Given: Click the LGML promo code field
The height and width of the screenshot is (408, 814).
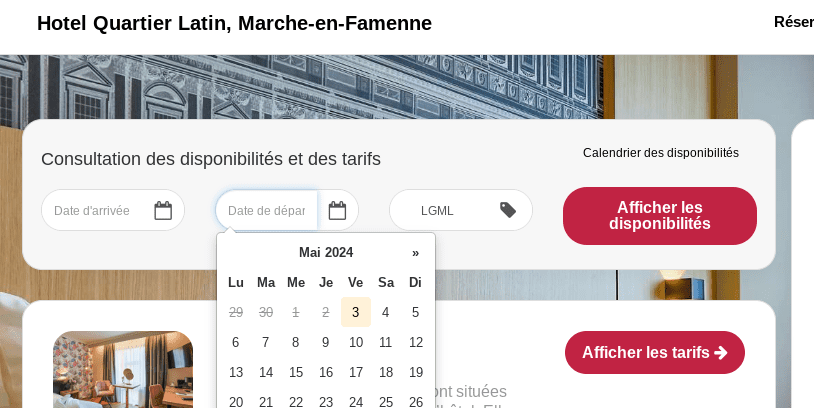Looking at the screenshot, I should click(x=440, y=210).
